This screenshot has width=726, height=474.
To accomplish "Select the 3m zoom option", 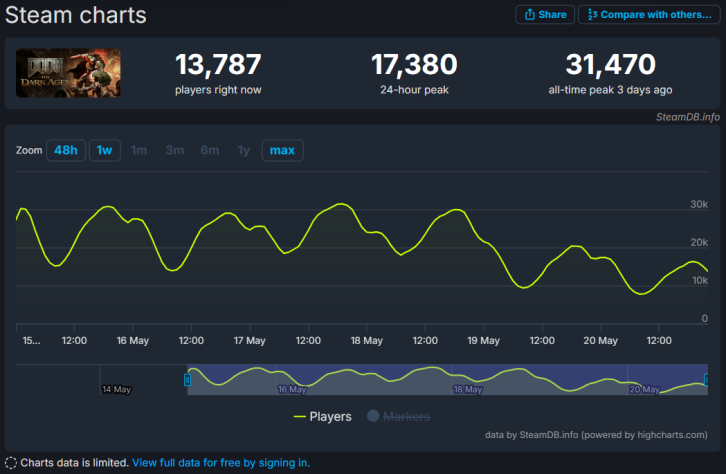I will point(175,150).
